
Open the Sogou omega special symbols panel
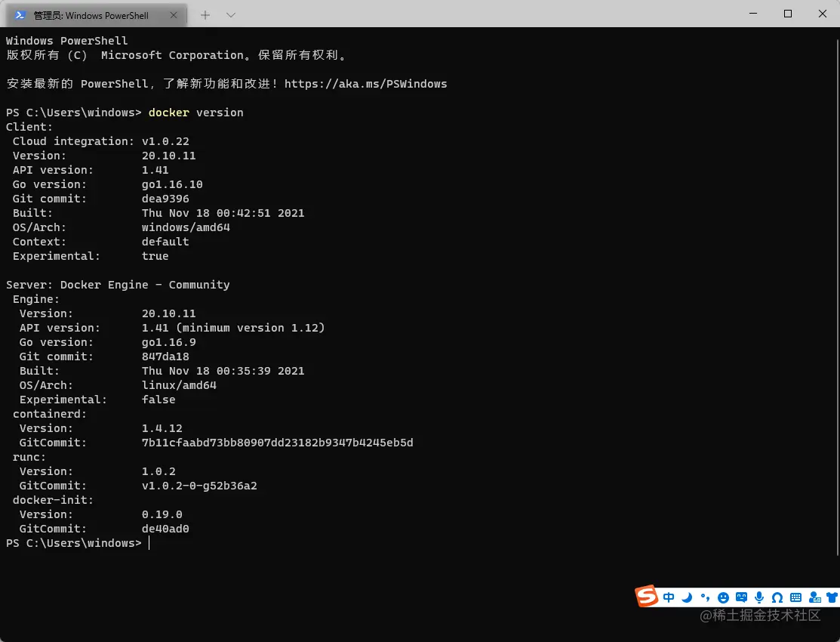coord(777,597)
